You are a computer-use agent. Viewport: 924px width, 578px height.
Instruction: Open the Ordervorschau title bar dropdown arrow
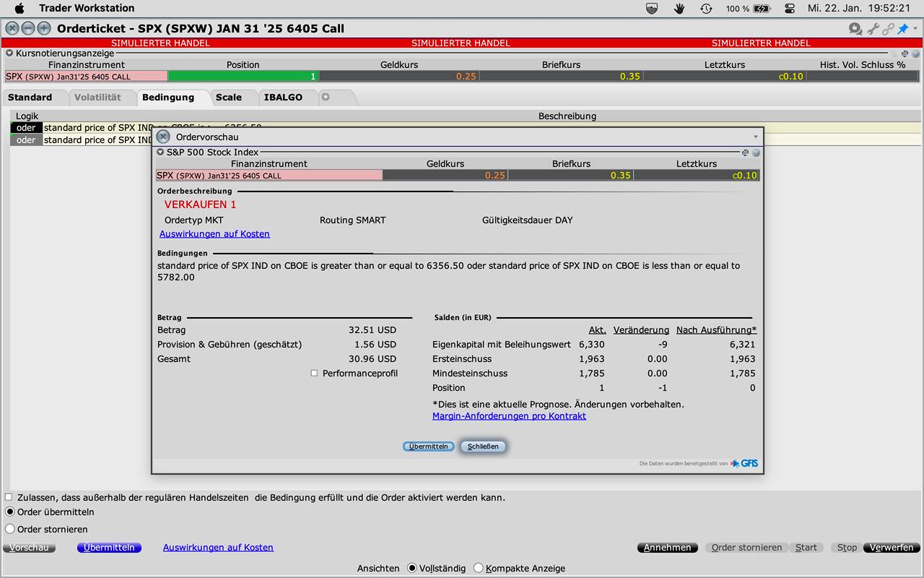(756, 137)
